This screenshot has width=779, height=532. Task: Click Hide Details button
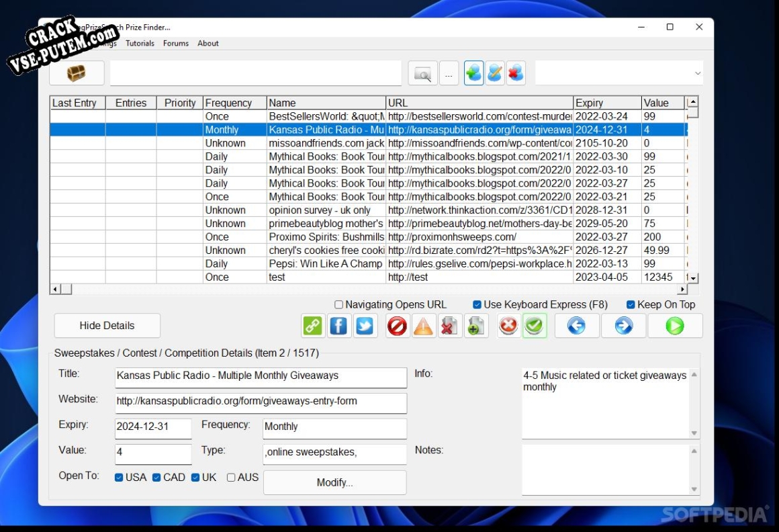click(x=107, y=326)
